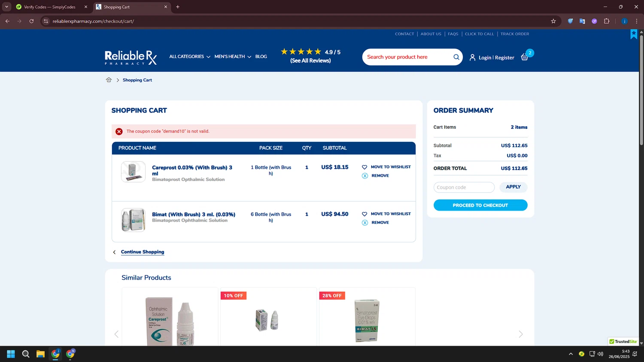Click the Careprost Ophthalmic Solution similar product image
Image resolution: width=644 pixels, height=362 pixels.
click(x=170, y=321)
